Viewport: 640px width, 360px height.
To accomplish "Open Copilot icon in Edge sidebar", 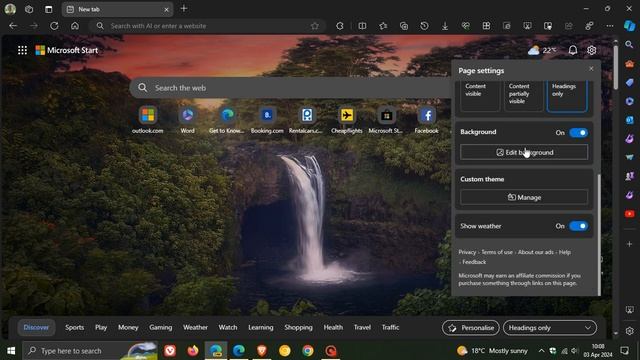I will coord(629,26).
